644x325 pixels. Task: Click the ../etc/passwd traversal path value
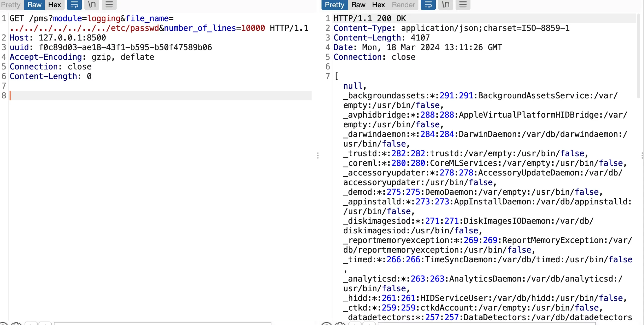coord(84,28)
